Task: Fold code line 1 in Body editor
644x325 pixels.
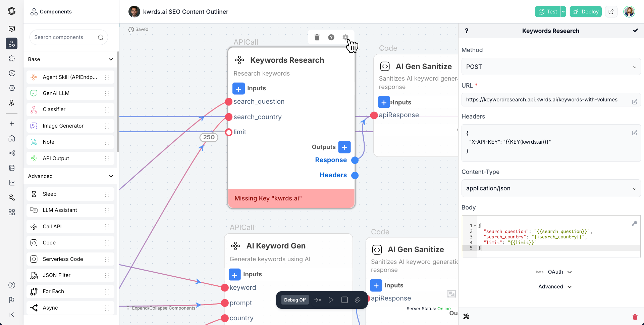Action: point(475,226)
